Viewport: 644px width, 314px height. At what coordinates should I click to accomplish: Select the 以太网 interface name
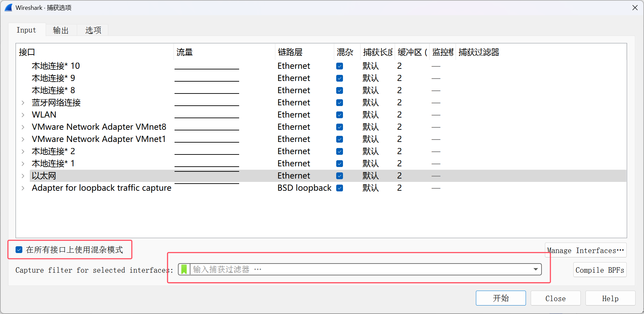[44, 176]
